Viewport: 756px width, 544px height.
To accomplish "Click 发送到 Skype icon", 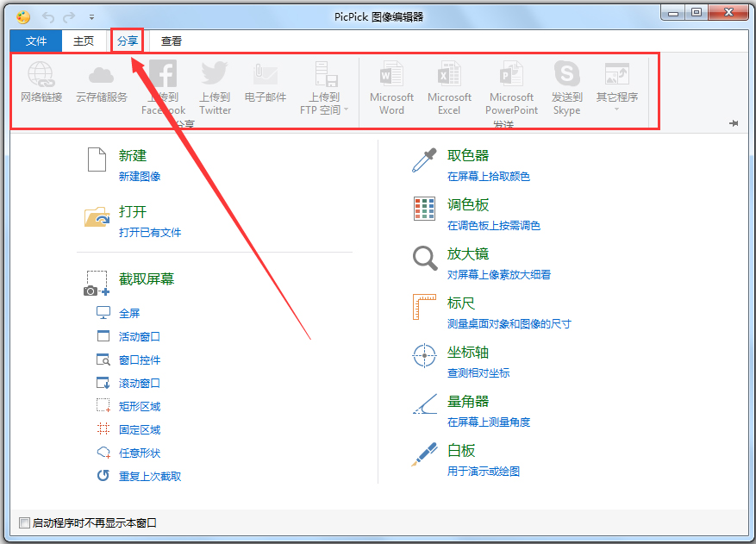I will pos(566,74).
